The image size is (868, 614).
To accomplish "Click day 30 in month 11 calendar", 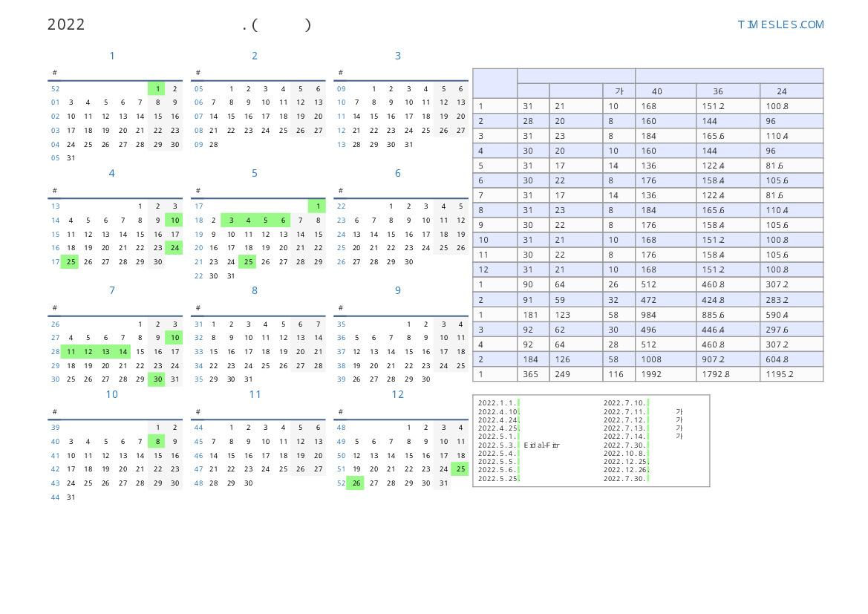I will pyautogui.click(x=248, y=483).
